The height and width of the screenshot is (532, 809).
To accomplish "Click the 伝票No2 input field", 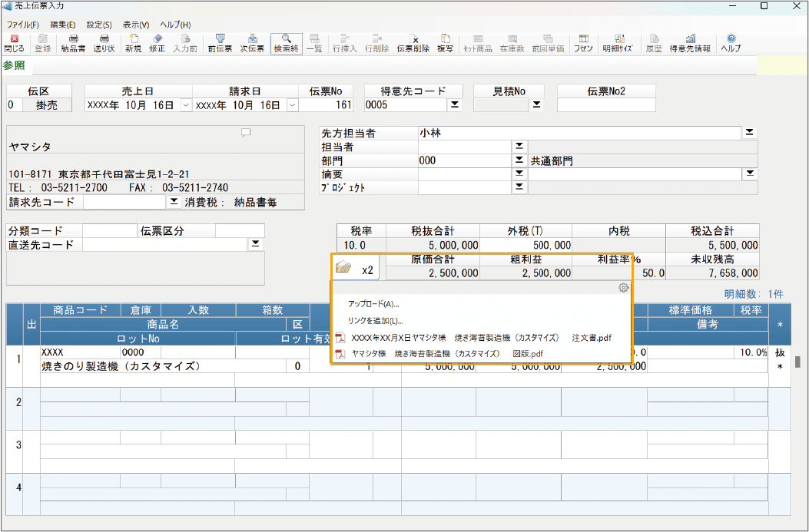I will tap(606, 105).
